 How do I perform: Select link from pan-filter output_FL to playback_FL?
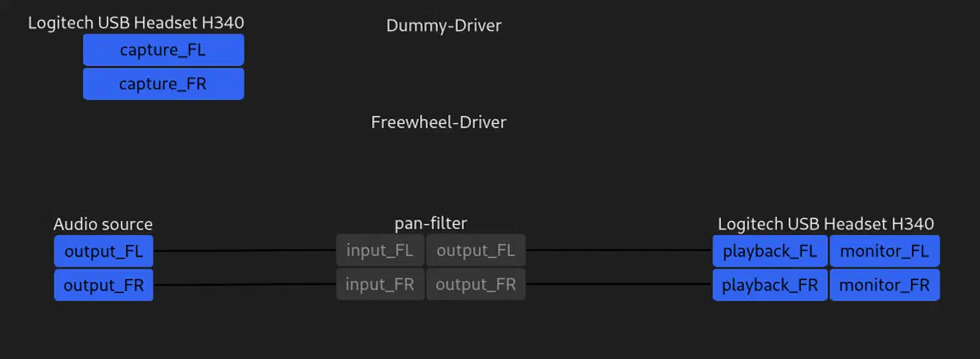coord(619,250)
